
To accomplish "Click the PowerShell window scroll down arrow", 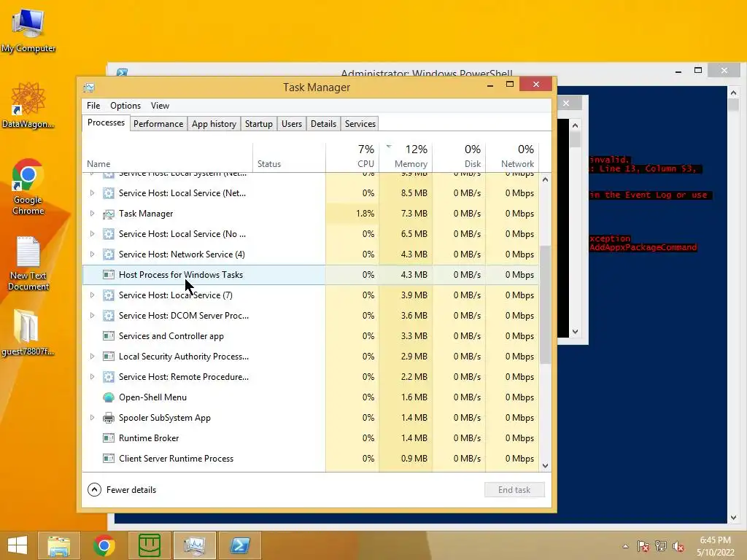I will pos(734,518).
